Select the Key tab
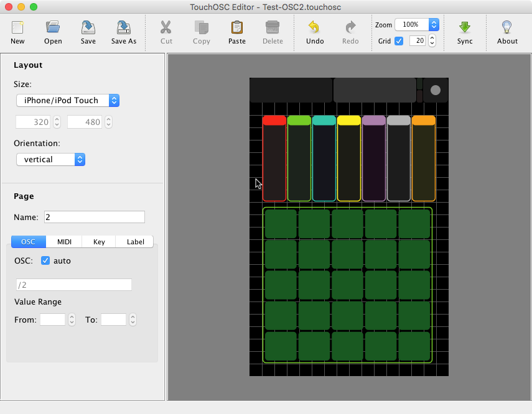Image resolution: width=532 pixels, height=414 pixels. (x=99, y=242)
